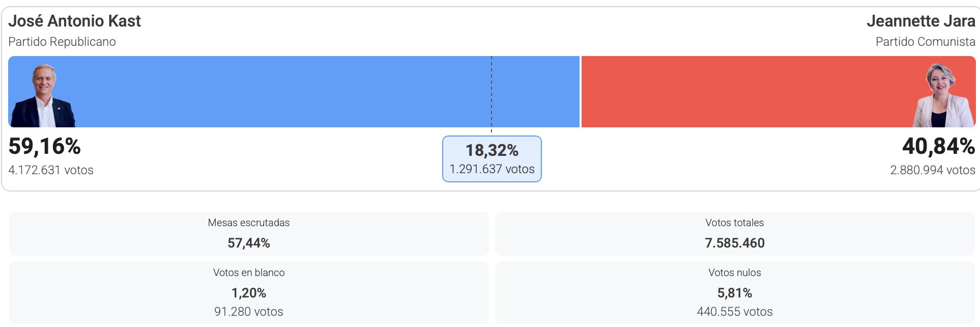The width and height of the screenshot is (980, 327).
Task: Open the Mesas escrutadas stat card
Action: tap(249, 233)
